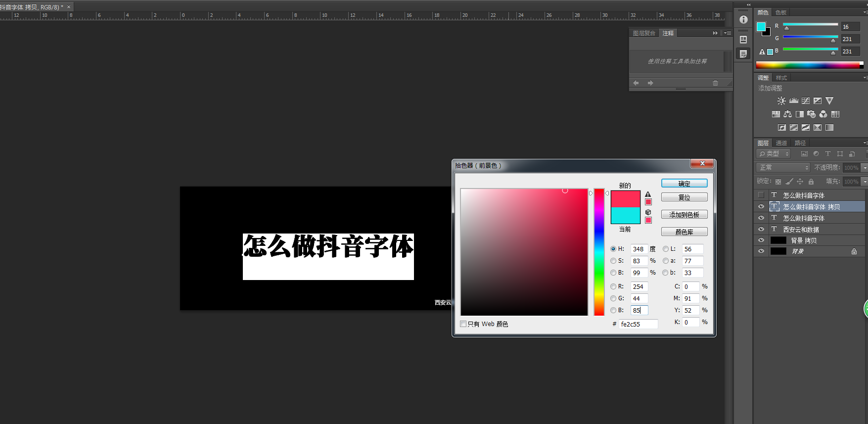
Task: Open the 正常 blend mode dropdown
Action: click(783, 168)
